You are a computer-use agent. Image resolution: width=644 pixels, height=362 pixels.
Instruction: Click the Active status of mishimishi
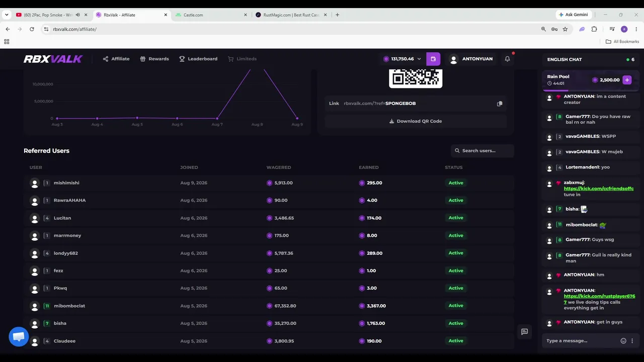tap(456, 183)
